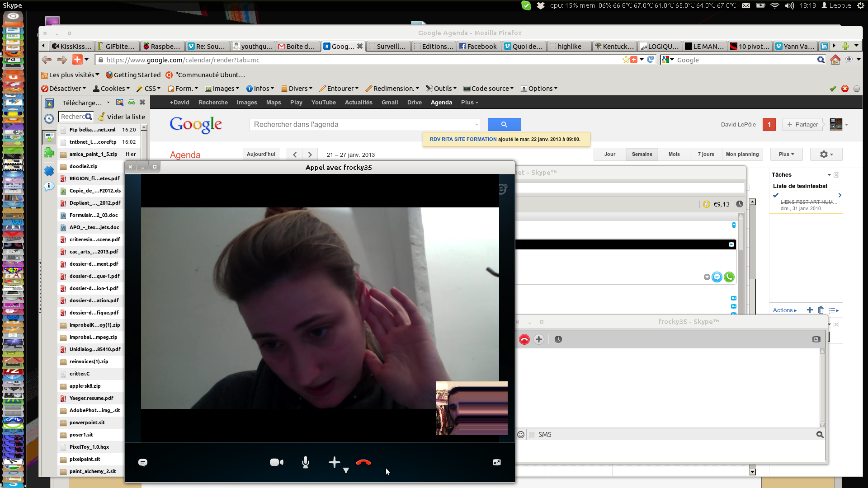Click the Google agenda search magnifier button
Image resolution: width=868 pixels, height=488 pixels.
(504, 124)
